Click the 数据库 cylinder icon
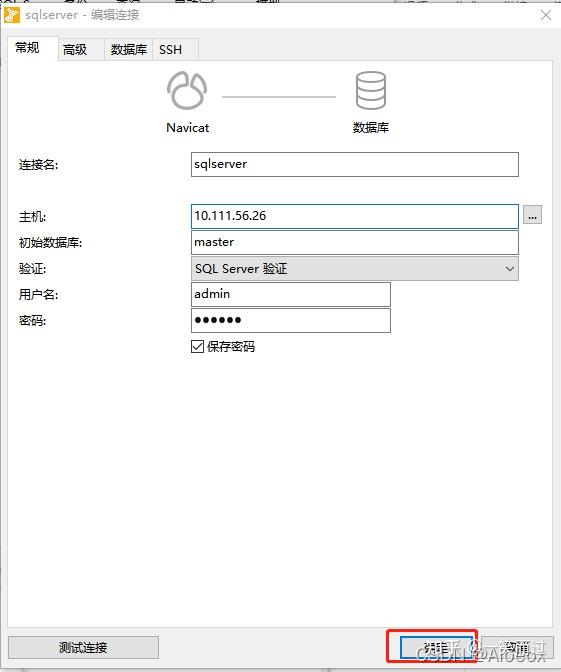The width and height of the screenshot is (561, 672). pos(371,90)
